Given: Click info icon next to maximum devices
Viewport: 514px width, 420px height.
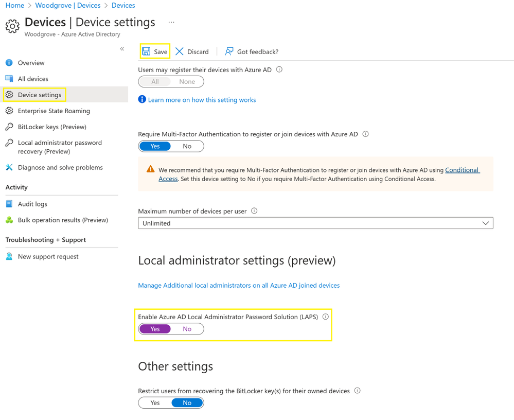Looking at the screenshot, I should click(254, 211).
